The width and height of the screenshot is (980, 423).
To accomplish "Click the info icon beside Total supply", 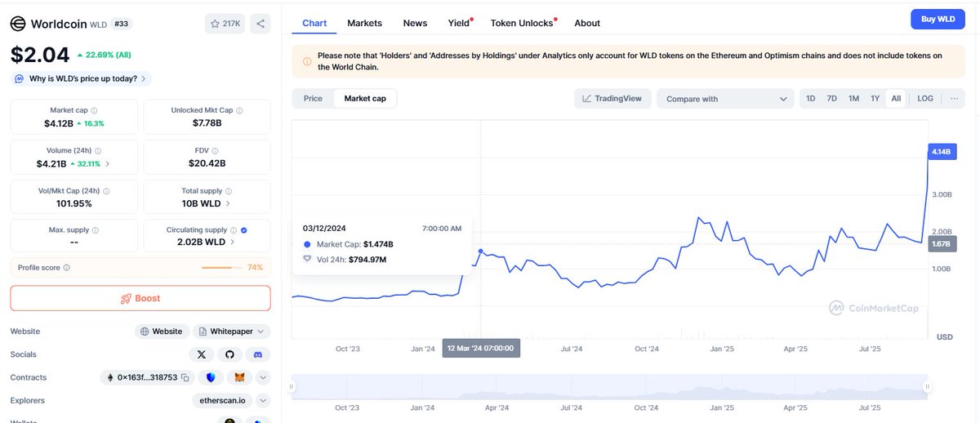I will [230, 190].
